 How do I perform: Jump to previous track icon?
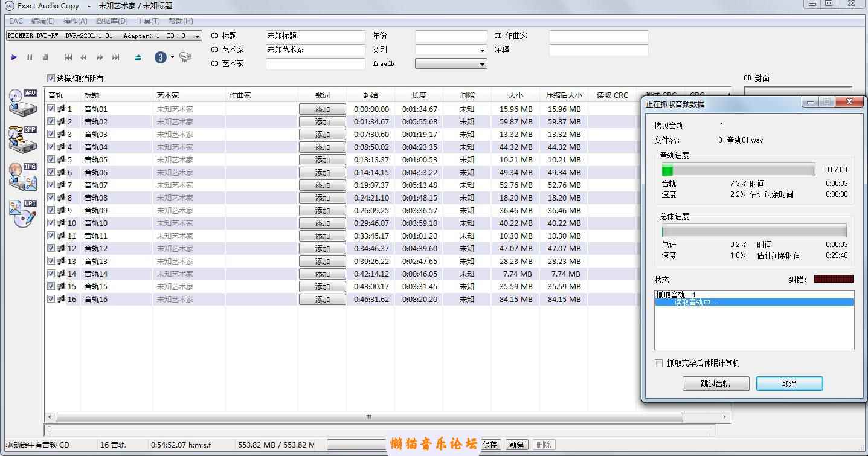68,57
